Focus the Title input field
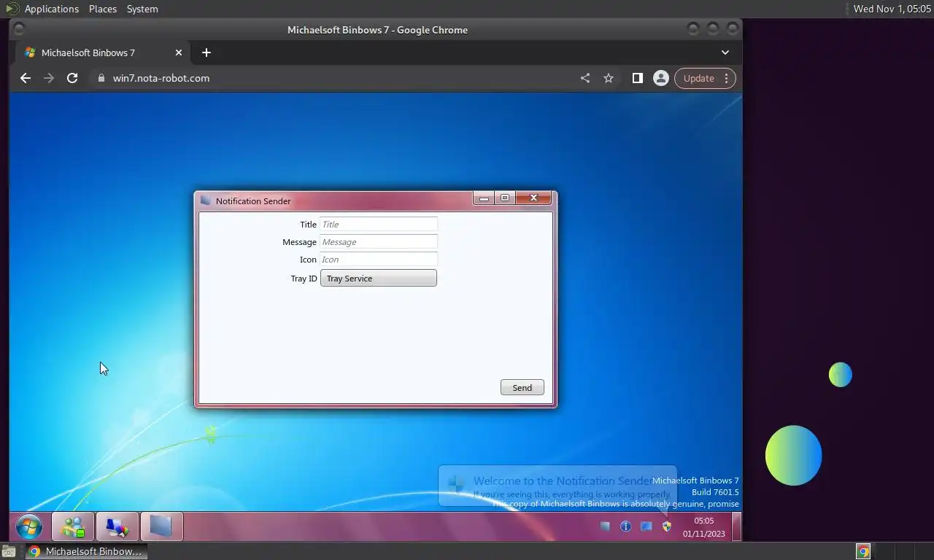The height and width of the screenshot is (560, 934). [379, 225]
